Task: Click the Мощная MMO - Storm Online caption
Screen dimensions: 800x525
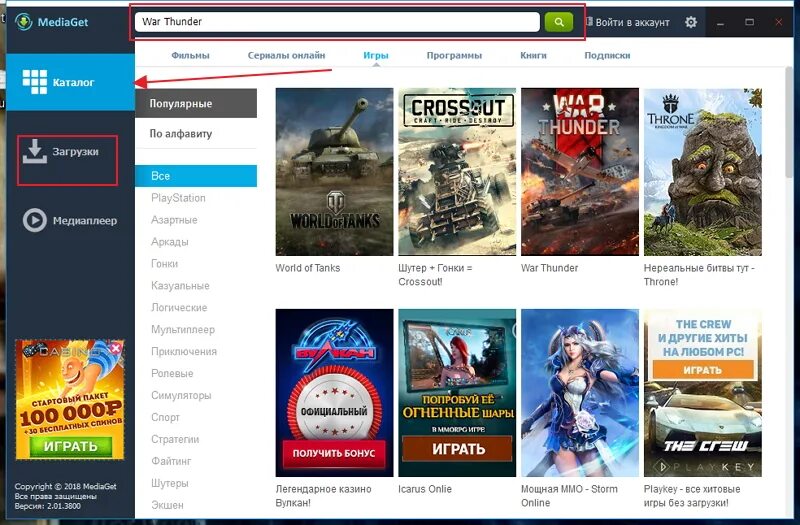Action: pyautogui.click(x=569, y=496)
